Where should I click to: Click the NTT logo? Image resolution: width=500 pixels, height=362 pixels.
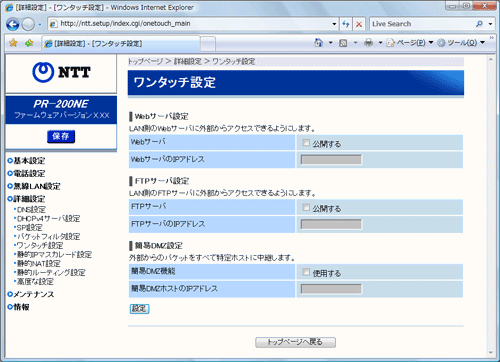click(61, 72)
